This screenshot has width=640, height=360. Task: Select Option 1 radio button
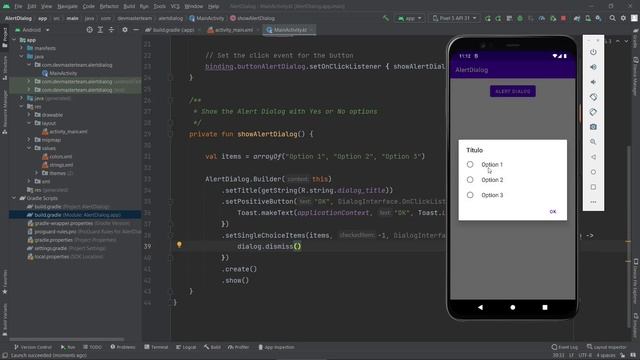[x=470, y=164]
